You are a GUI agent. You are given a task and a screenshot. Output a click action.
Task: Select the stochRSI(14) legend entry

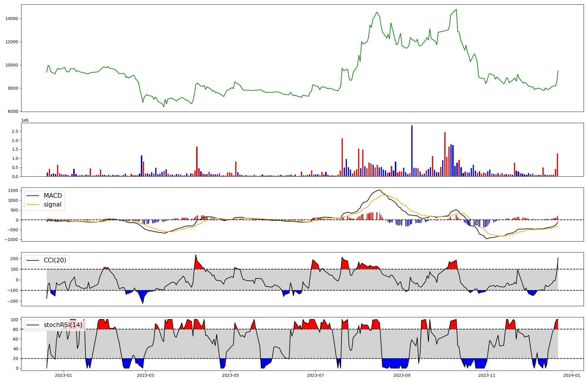point(63,325)
